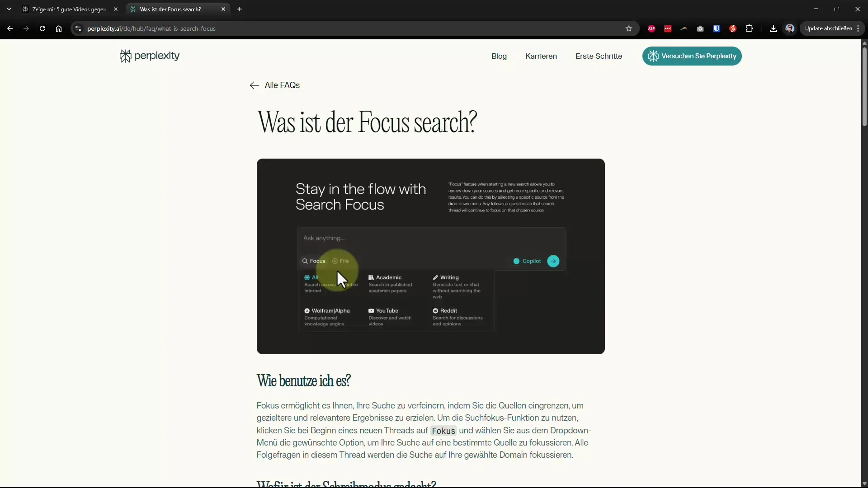Open the Erste Schritte page
Viewport: 868px width, 488px height.
tap(599, 56)
